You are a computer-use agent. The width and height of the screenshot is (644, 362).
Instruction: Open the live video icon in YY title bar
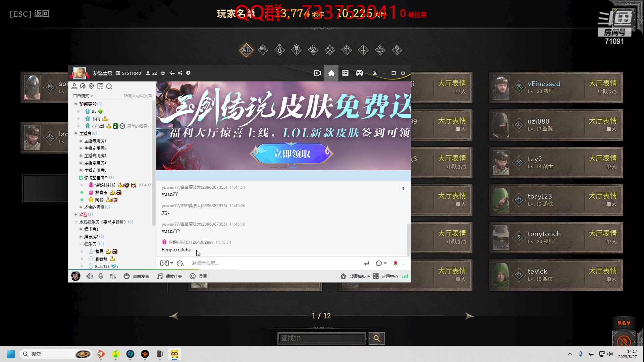click(317, 73)
